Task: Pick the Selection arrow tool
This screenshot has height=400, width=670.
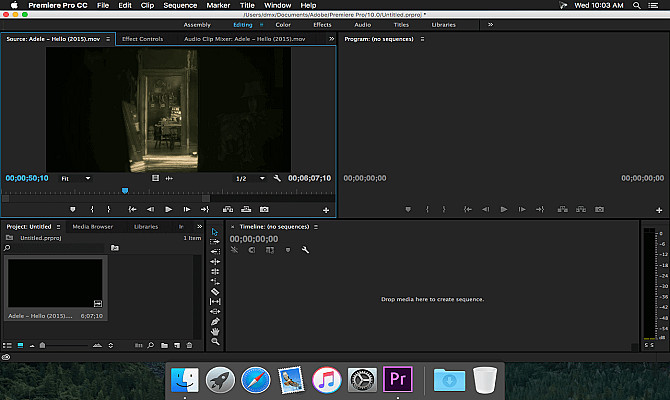Action: (215, 232)
